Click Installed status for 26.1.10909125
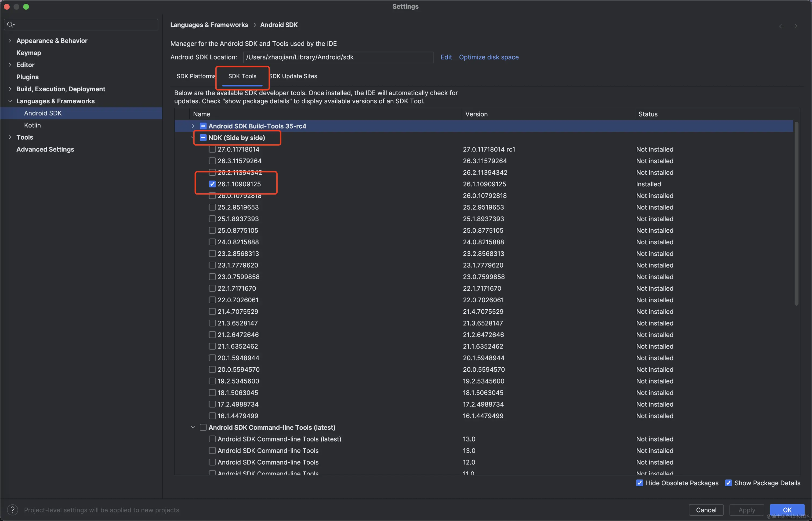812x521 pixels. tap(648, 184)
